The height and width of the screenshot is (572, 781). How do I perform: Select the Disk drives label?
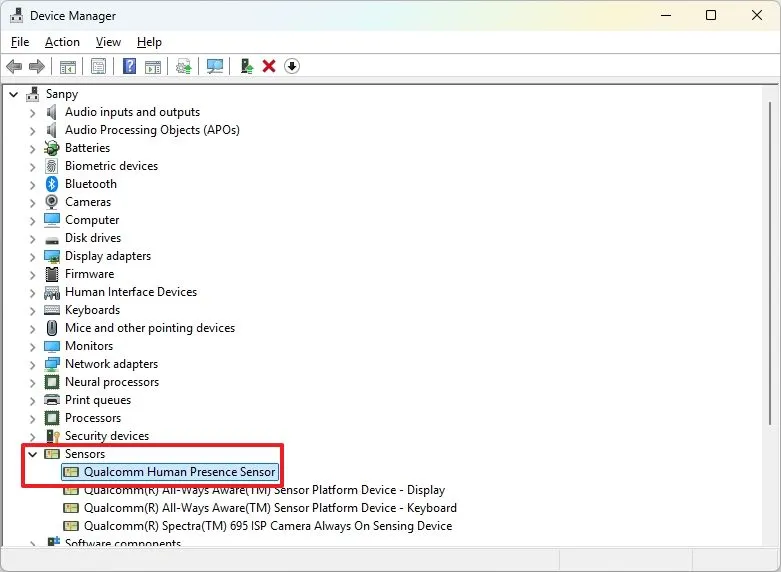93,238
